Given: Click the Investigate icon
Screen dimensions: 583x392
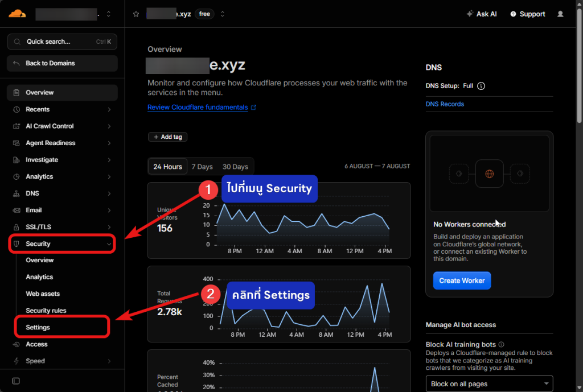Looking at the screenshot, I should pos(17,160).
